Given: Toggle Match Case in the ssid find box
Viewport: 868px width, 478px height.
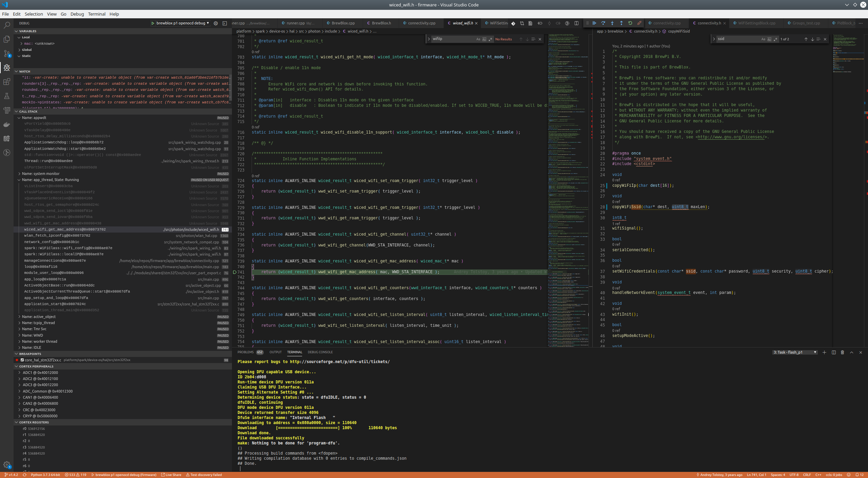Looking at the screenshot, I should [x=763, y=39].
